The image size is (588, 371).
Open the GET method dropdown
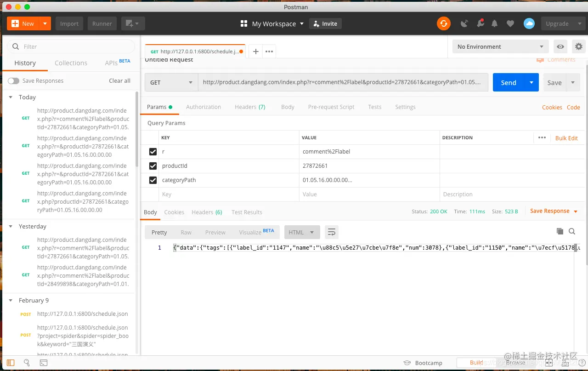pos(171,82)
